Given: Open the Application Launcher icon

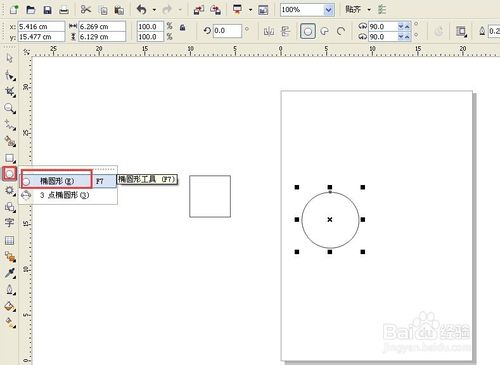Looking at the screenshot, I should (238, 10).
